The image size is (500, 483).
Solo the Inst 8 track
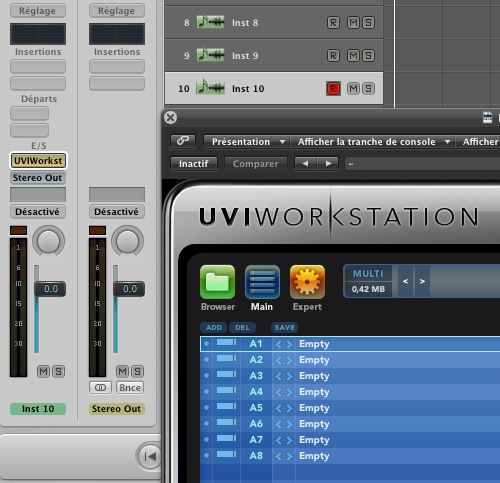pos(368,23)
